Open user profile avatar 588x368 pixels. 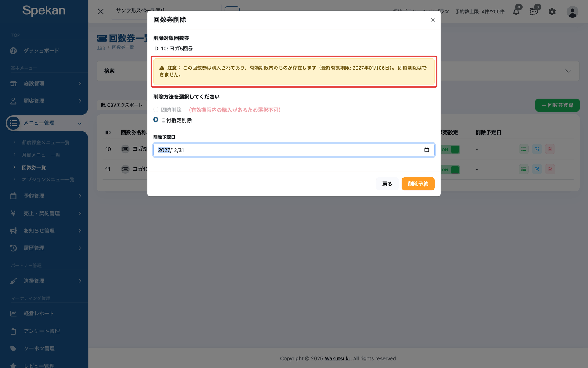(x=572, y=12)
